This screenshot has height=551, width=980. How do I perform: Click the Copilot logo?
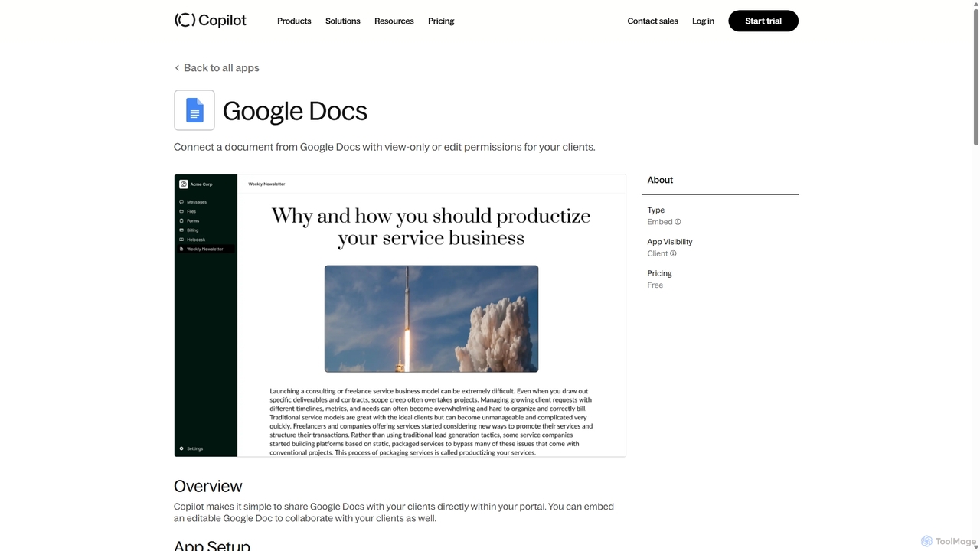(211, 21)
